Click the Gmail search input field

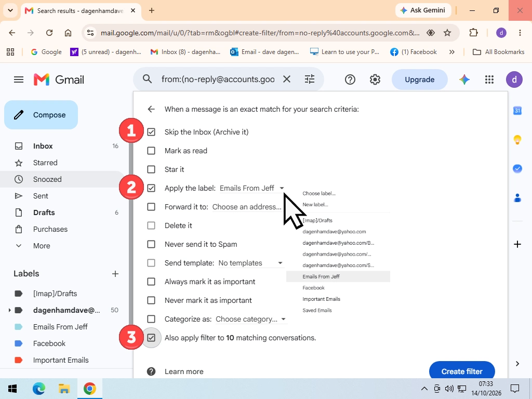pos(218,79)
